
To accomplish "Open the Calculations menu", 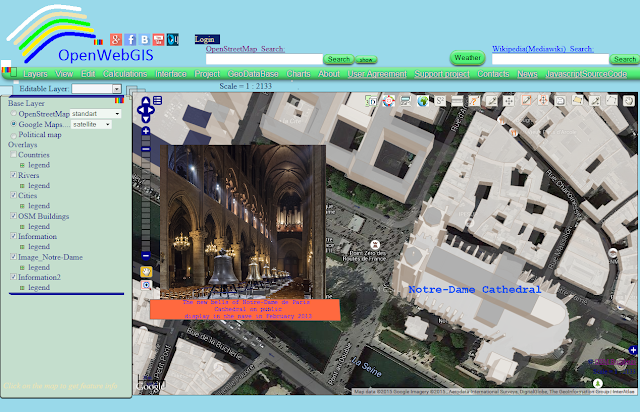I will coord(125,74).
